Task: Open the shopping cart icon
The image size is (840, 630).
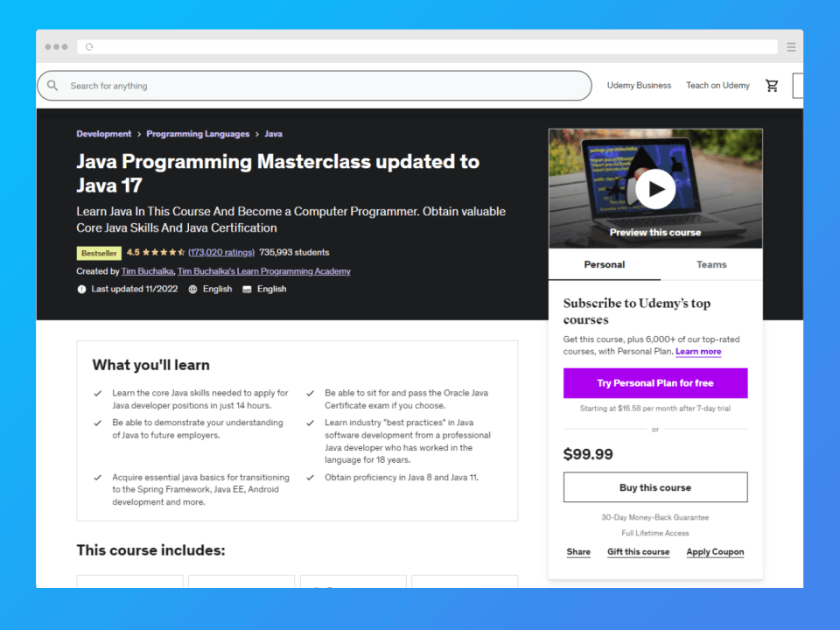Action: (772, 86)
